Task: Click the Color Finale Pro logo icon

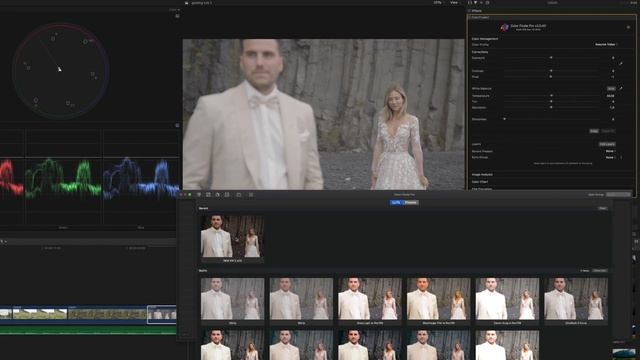Action: pos(504,27)
